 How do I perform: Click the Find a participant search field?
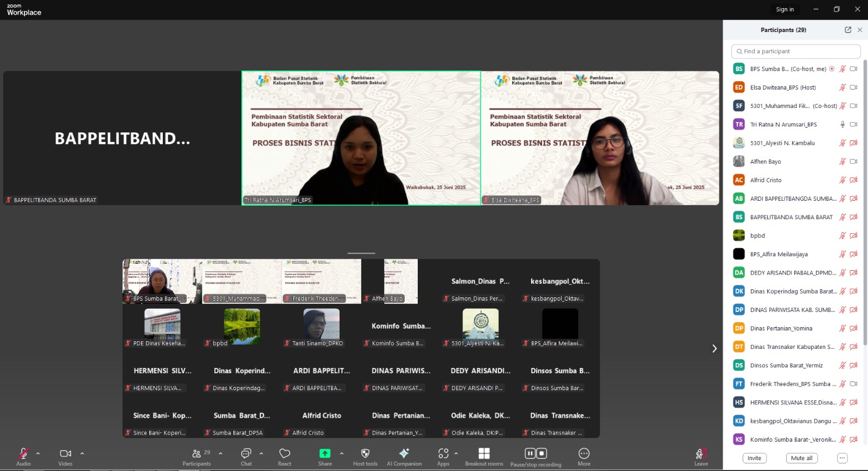pyautogui.click(x=796, y=52)
